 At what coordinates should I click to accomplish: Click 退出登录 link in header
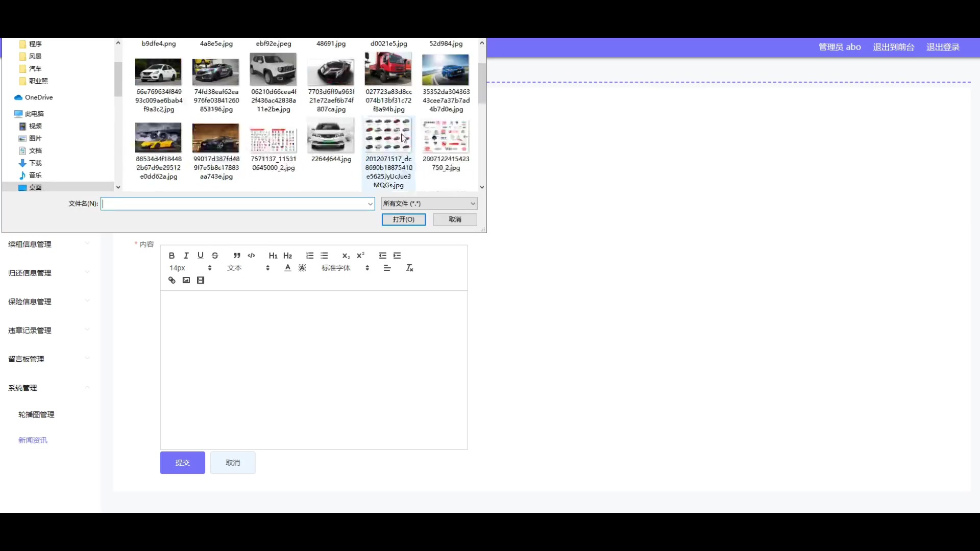tap(943, 47)
